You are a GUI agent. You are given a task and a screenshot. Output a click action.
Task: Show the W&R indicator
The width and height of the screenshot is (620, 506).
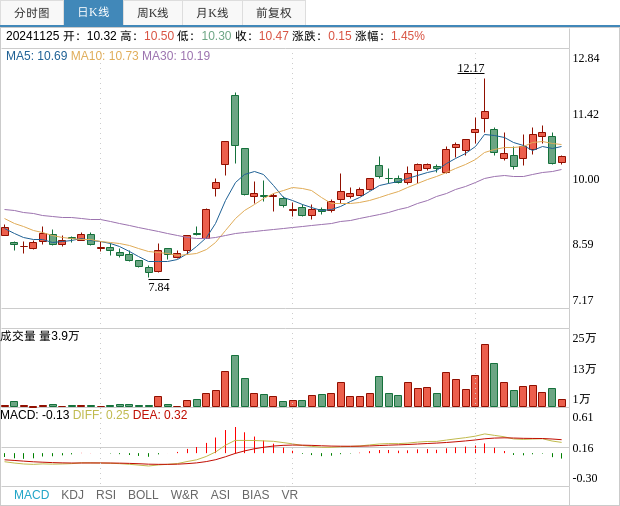point(184,495)
